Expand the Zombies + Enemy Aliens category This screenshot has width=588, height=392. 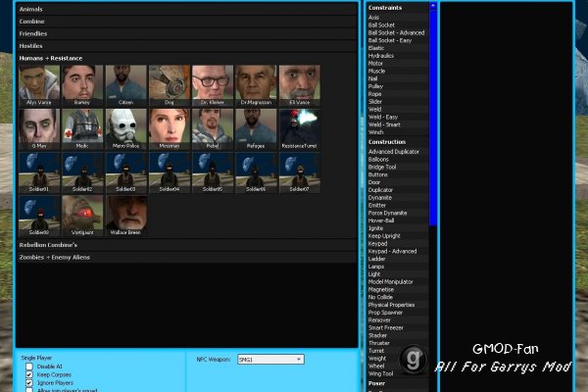coord(186,258)
